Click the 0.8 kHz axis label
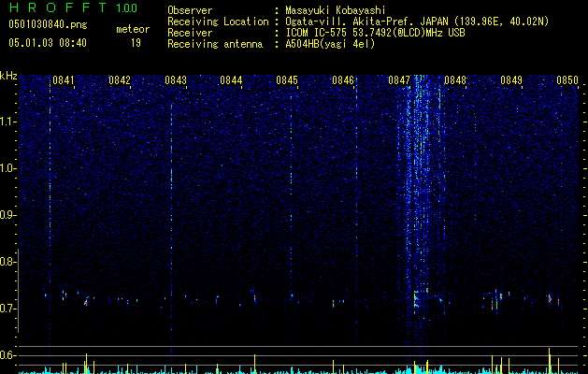Screen dimensions: 588x374 [7, 262]
